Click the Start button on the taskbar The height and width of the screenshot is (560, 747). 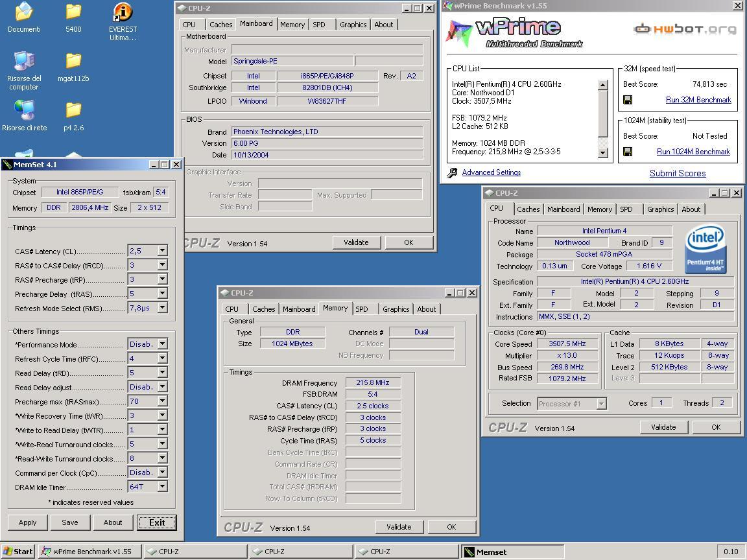coord(18,552)
